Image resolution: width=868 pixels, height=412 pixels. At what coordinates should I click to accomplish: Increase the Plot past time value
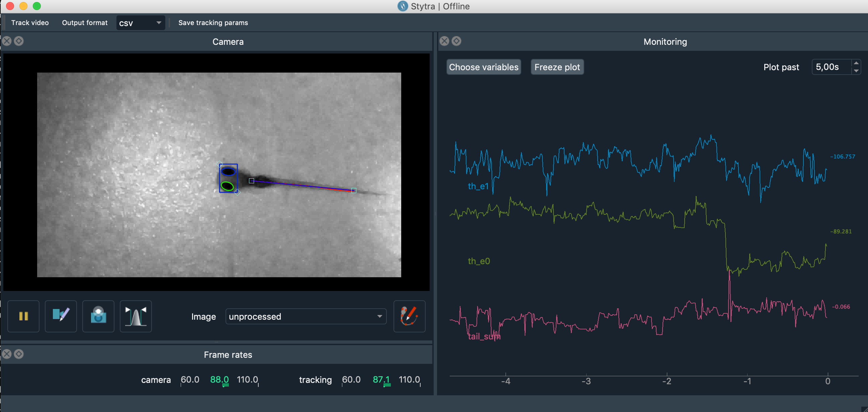coord(856,63)
